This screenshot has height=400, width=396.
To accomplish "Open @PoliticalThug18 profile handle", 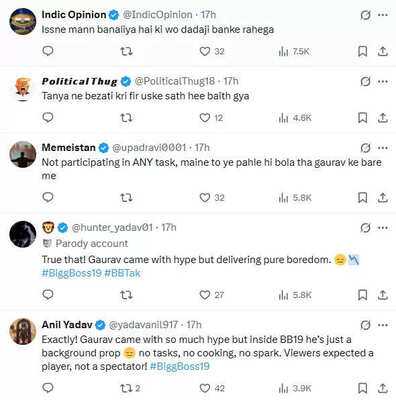I will pyautogui.click(x=175, y=81).
